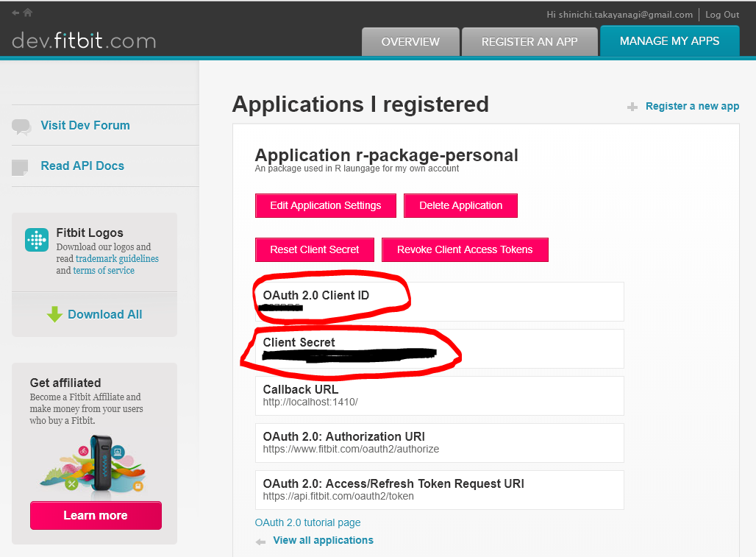Open the dev.fitbit.com logo link

point(84,40)
